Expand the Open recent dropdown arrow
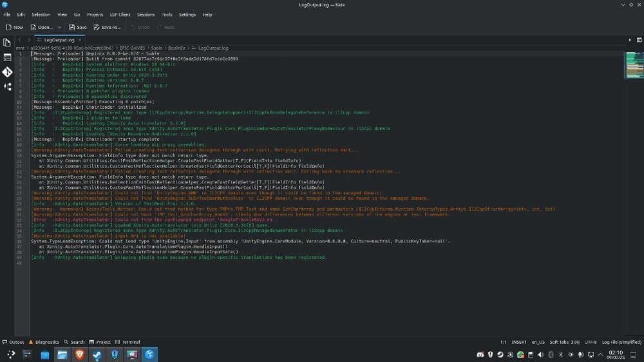644x362 pixels. 59,27
